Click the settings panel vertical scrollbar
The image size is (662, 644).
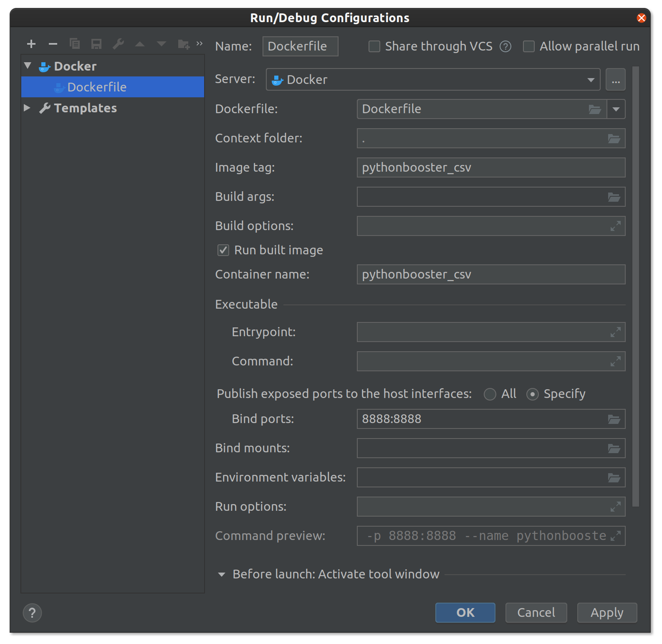click(636, 287)
